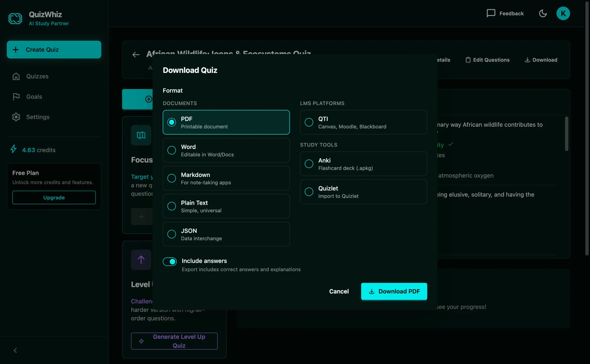
Task: Cancel the Download Quiz dialog
Action: click(x=339, y=291)
